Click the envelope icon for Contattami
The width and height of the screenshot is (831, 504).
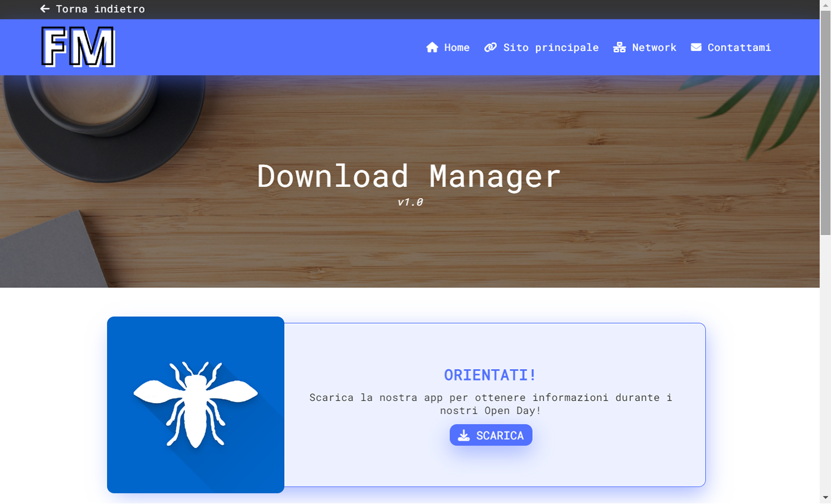point(696,48)
